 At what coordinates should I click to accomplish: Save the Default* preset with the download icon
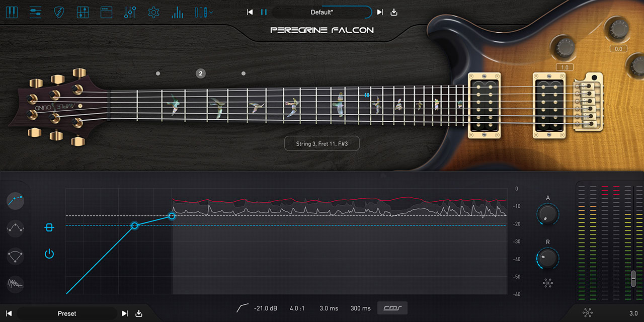tap(394, 12)
